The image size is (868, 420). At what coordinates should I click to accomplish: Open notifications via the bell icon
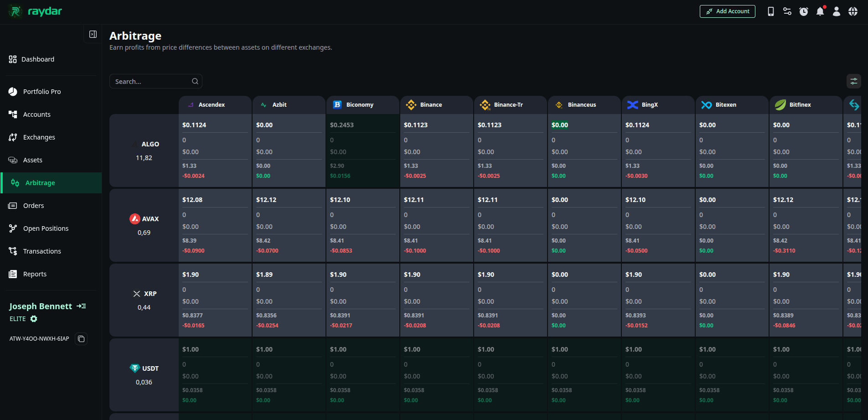(x=820, y=11)
